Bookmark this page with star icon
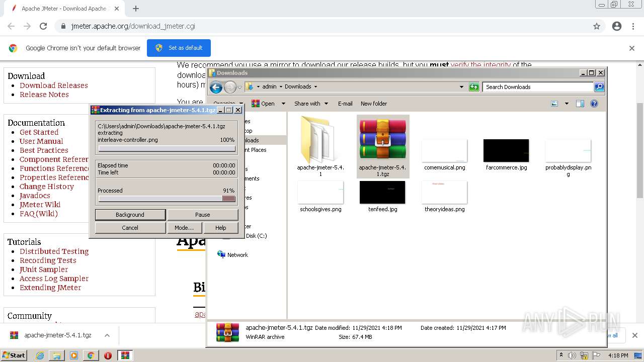The width and height of the screenshot is (644, 362). [597, 26]
